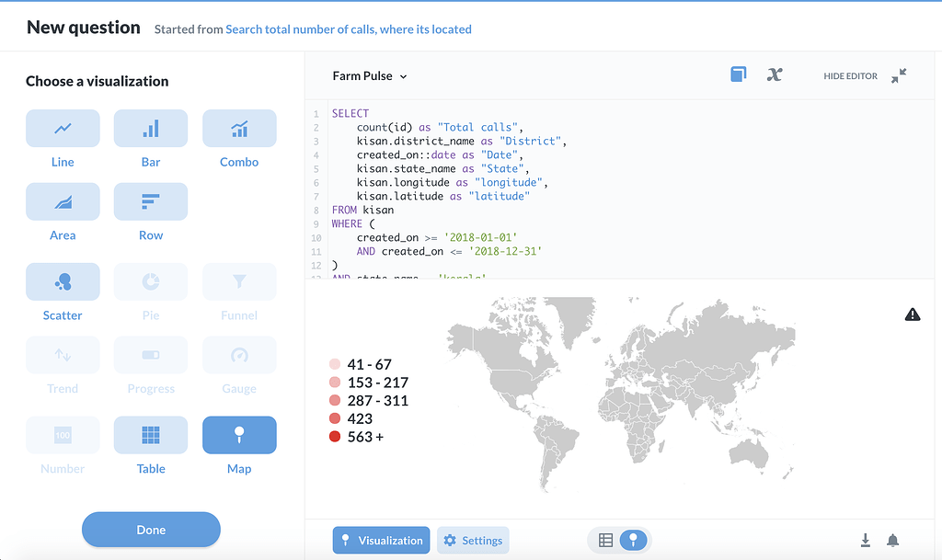Switch to the Table visualization
The height and width of the screenshot is (560, 942).
151,436
